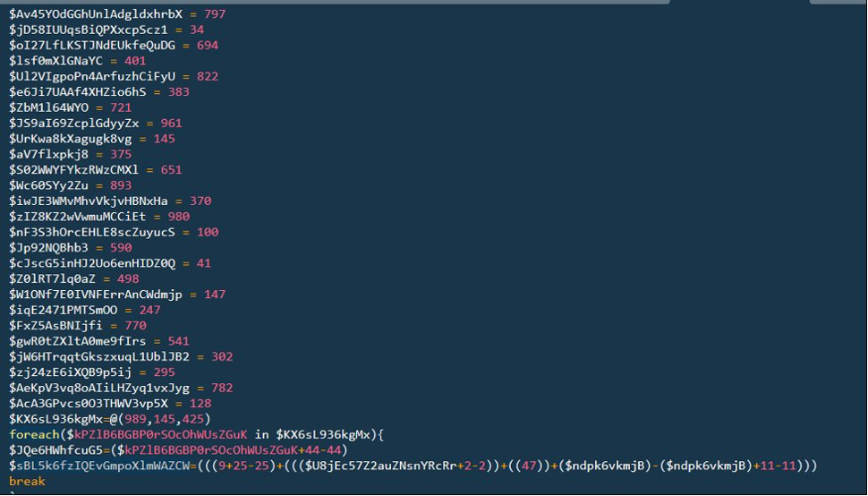Viewport: 868px width, 496px height.
Task: Click the variable $iqE2471PMTSmOO
Action: click(64, 310)
